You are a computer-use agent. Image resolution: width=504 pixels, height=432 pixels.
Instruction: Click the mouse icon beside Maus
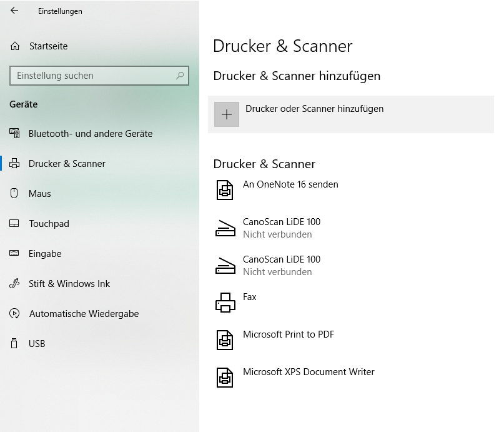click(x=14, y=193)
